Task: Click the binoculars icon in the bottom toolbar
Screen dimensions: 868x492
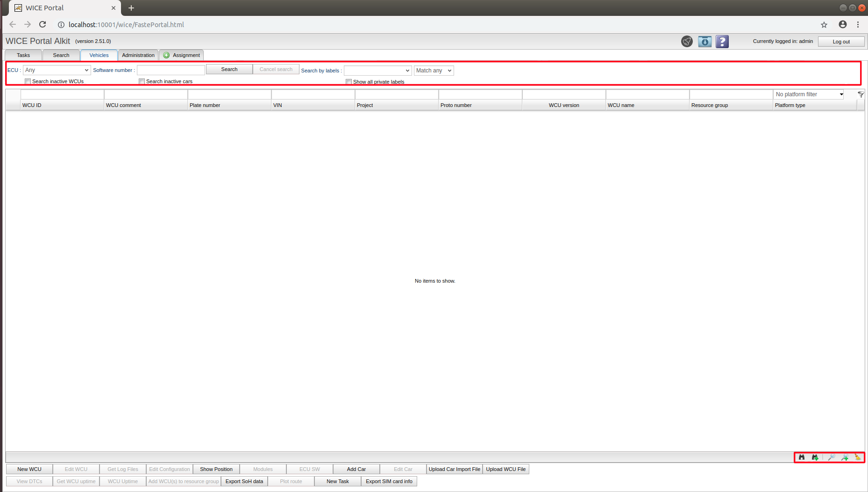Action: [802, 457]
